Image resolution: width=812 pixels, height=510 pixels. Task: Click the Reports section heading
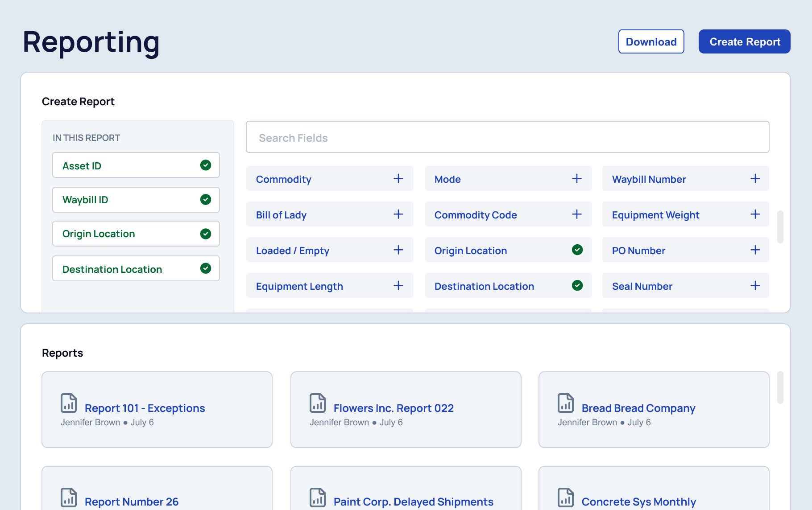pyautogui.click(x=62, y=353)
